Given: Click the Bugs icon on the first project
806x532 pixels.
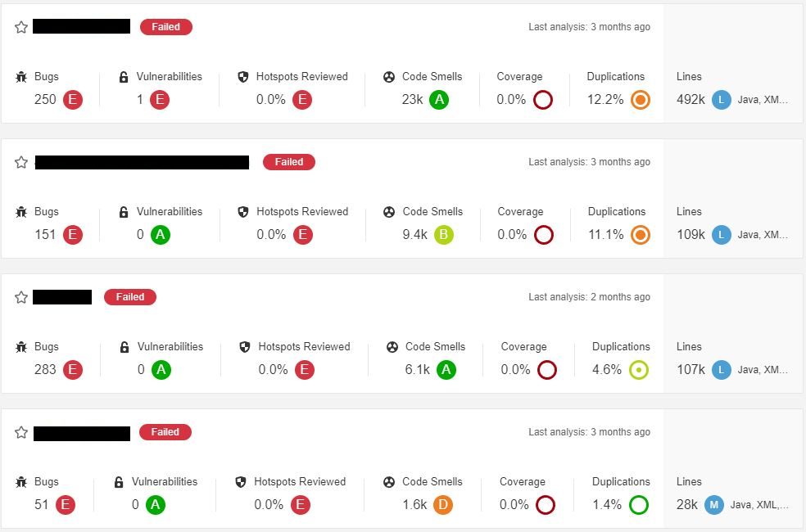Looking at the screenshot, I should pyautogui.click(x=21, y=76).
